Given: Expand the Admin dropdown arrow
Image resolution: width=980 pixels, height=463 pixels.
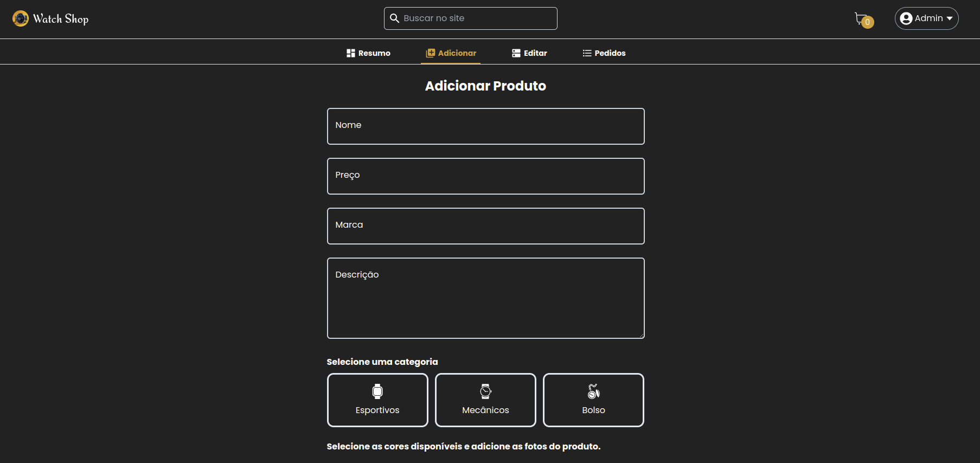Looking at the screenshot, I should pos(950,18).
